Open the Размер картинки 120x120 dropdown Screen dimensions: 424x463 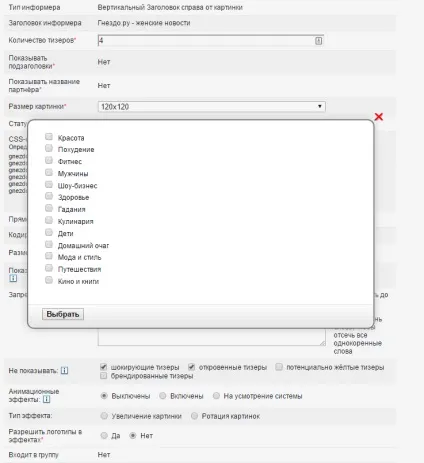tap(212, 107)
